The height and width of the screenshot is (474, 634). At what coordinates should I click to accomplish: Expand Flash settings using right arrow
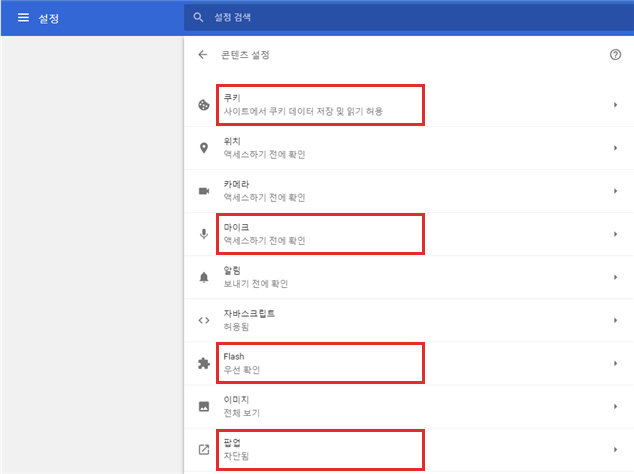click(615, 363)
